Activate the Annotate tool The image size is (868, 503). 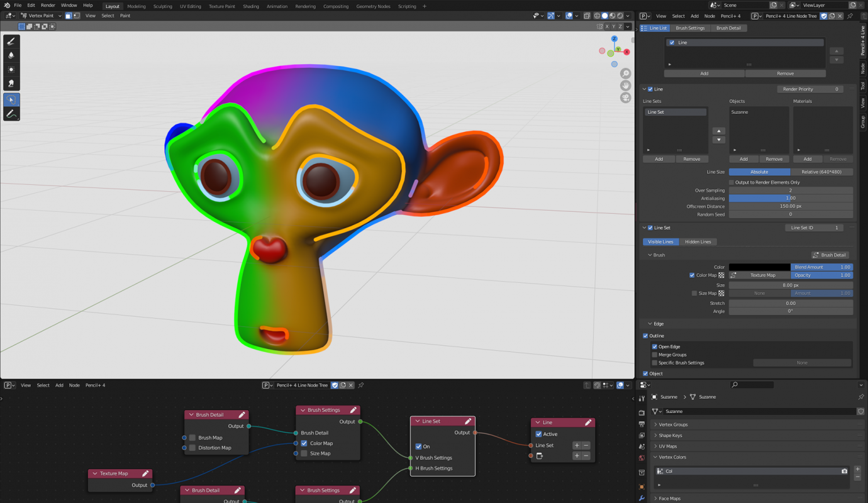click(x=11, y=114)
